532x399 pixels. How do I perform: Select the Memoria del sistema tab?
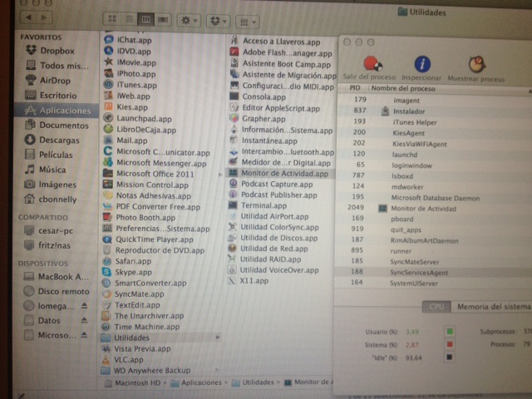tap(493, 307)
